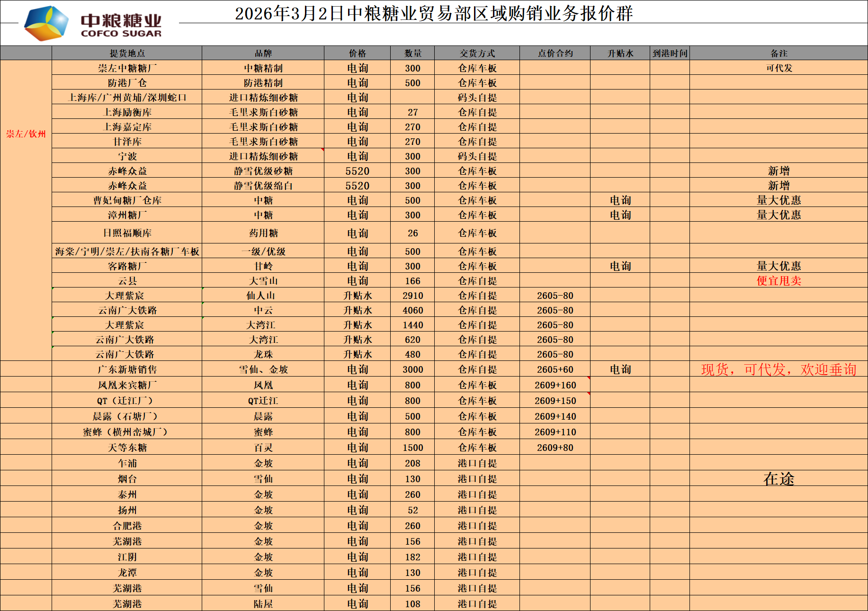Select the 品牌 column header
The image size is (868, 611).
point(263,53)
